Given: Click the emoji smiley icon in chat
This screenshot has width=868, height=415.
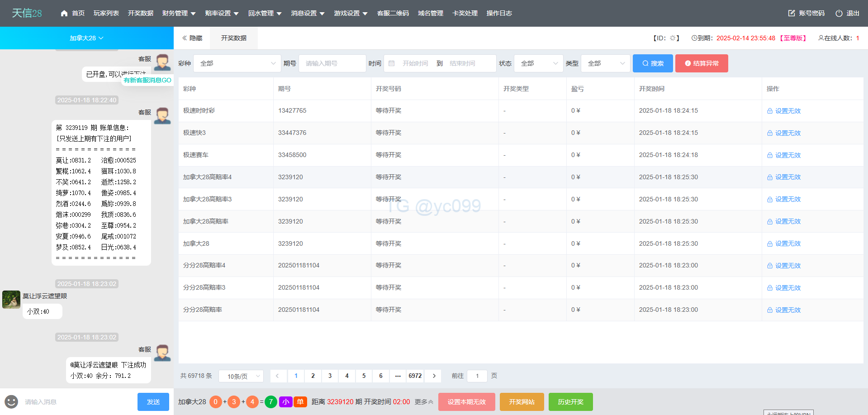Looking at the screenshot, I should click(11, 401).
